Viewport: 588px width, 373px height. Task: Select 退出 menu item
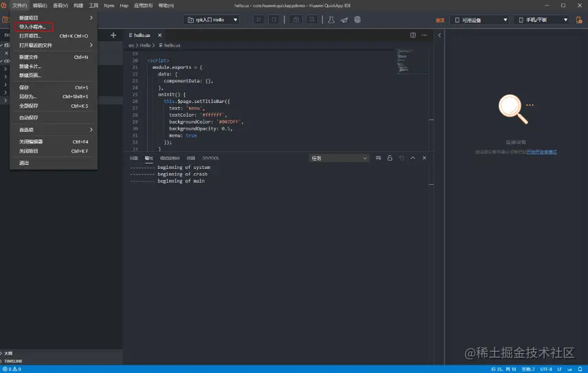click(x=54, y=163)
